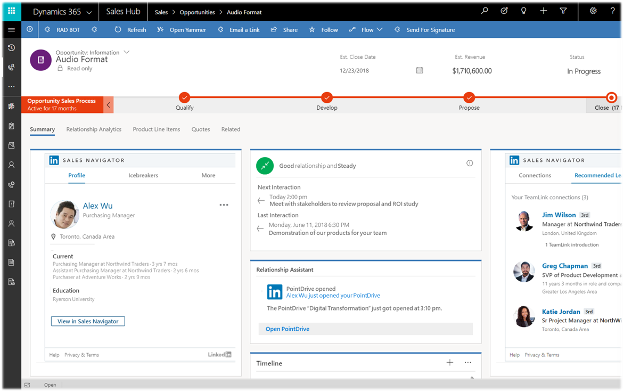Click the sidebar ellipsis more icon

click(x=11, y=86)
